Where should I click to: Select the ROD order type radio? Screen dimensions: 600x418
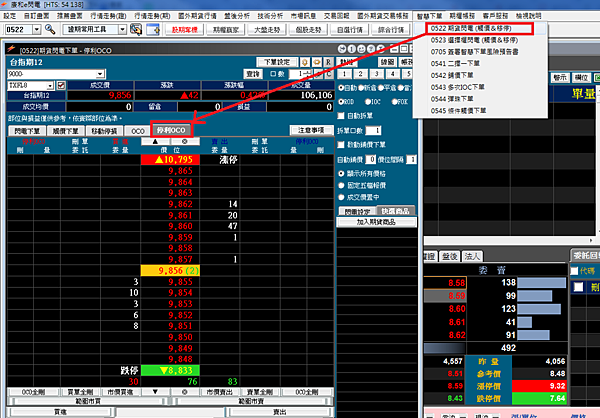[341, 102]
